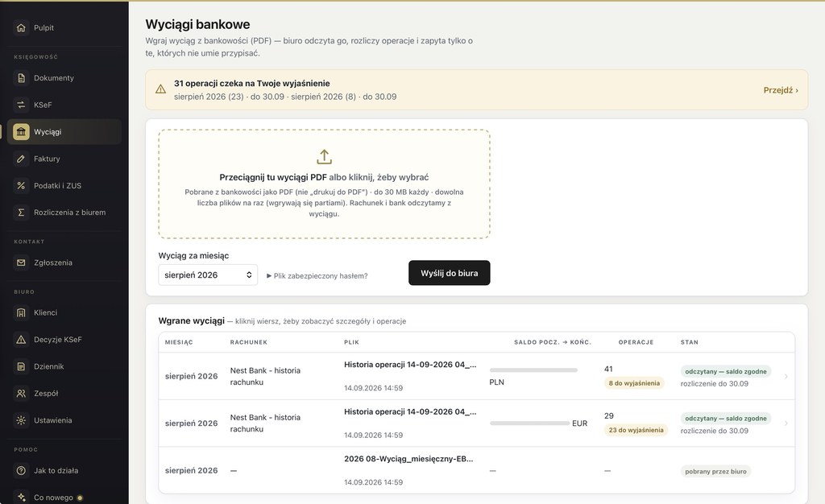Click the Ustawienia gear icon
This screenshot has width=825, height=504.
(21, 420)
